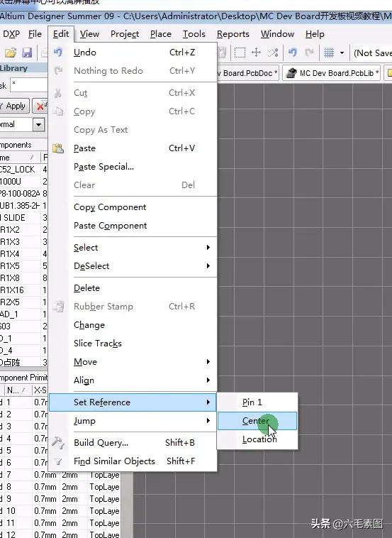Open the View menu
Viewport: 392px width, 538px height.
coord(89,34)
